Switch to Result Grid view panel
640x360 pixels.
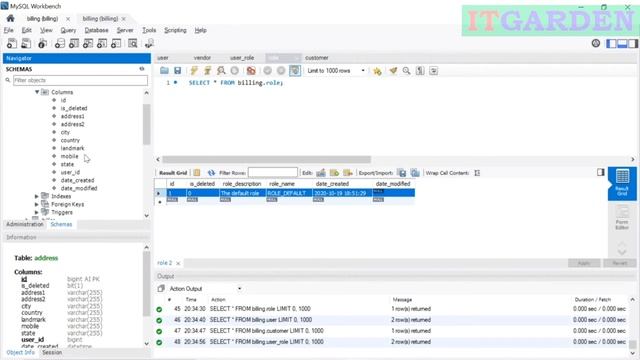[622, 183]
